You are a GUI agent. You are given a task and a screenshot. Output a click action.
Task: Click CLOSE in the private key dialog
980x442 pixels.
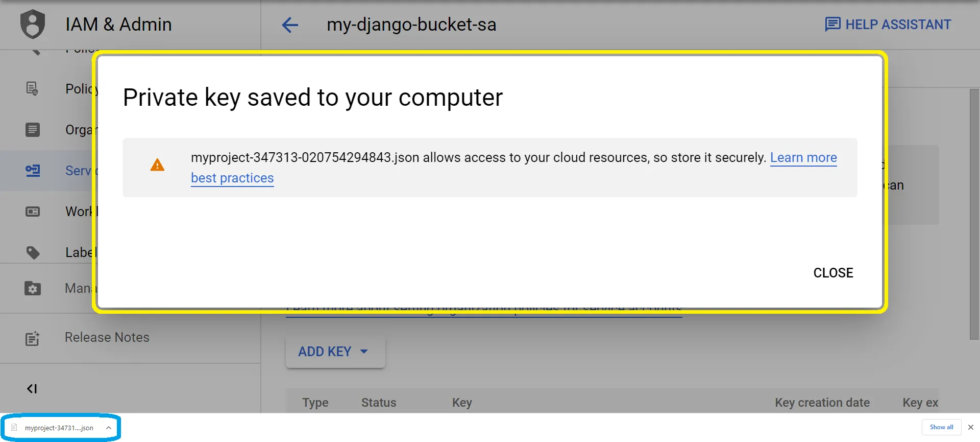(x=833, y=273)
